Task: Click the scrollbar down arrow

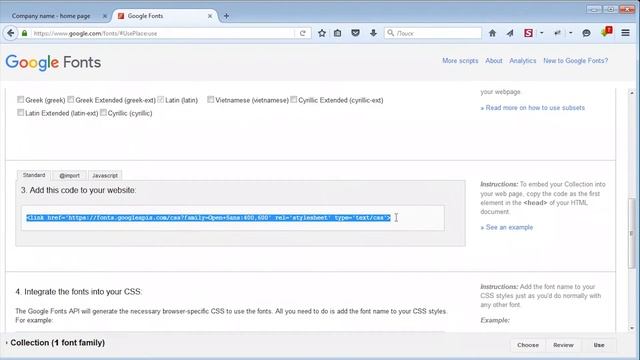Action: [x=631, y=328]
